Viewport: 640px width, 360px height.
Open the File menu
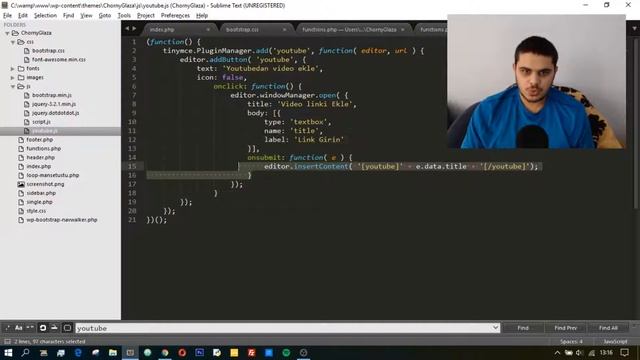[7, 16]
